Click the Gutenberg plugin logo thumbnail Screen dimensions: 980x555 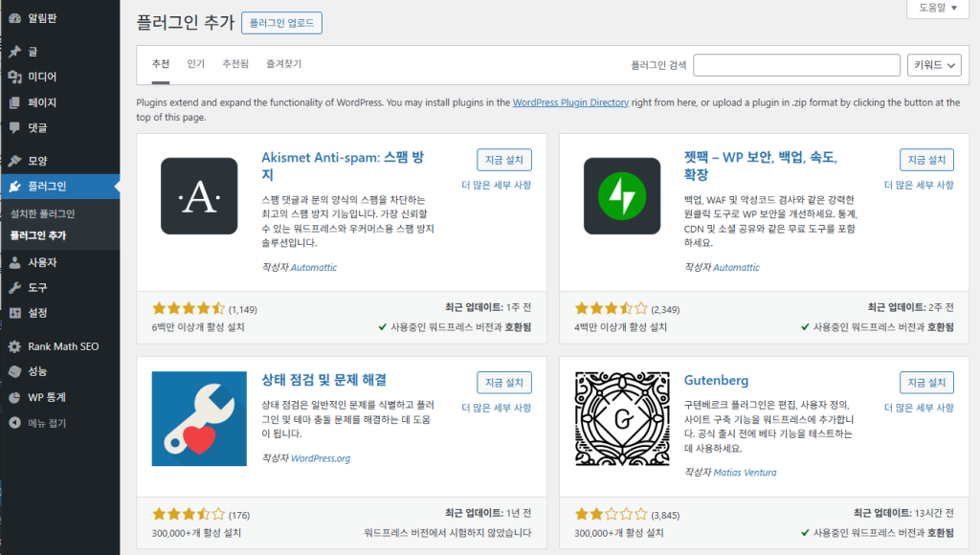click(x=622, y=418)
